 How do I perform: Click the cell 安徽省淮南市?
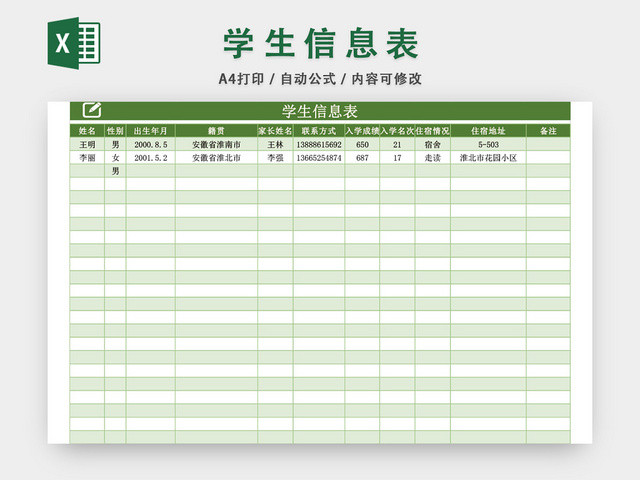(216, 144)
